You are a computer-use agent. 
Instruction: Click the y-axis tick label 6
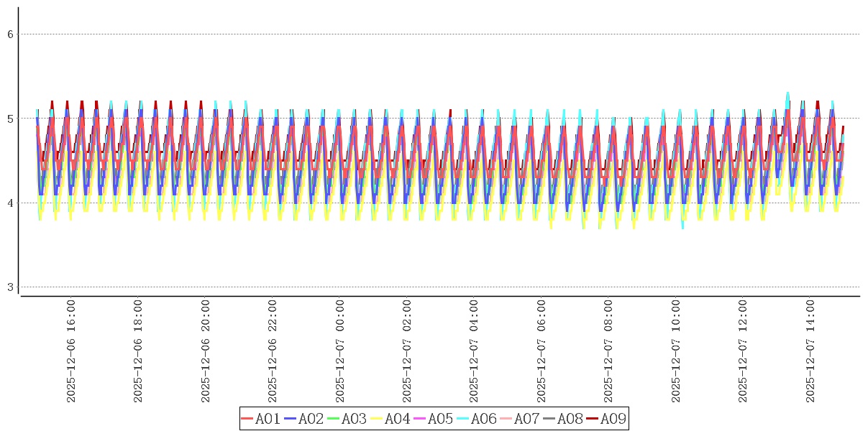tap(11, 34)
